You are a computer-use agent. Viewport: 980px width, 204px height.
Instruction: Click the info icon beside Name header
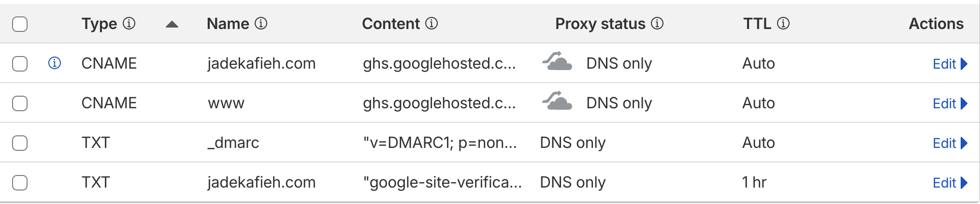pyautogui.click(x=261, y=23)
